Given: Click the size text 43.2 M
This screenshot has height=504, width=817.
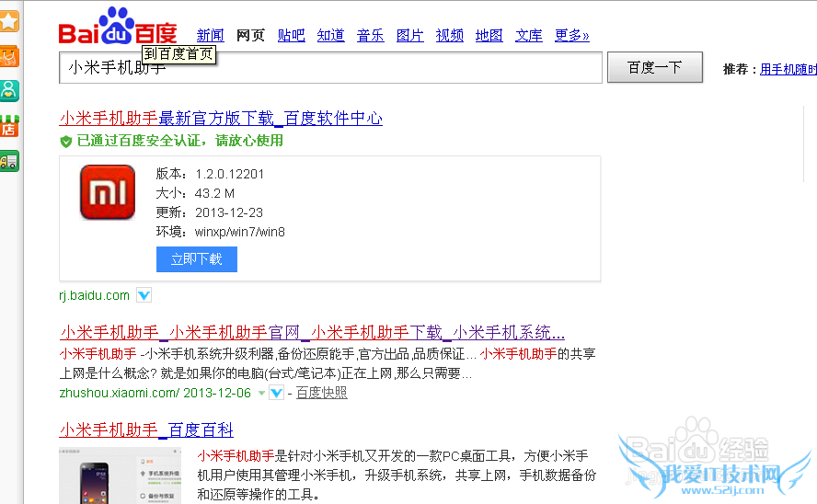Looking at the screenshot, I should pos(214,194).
